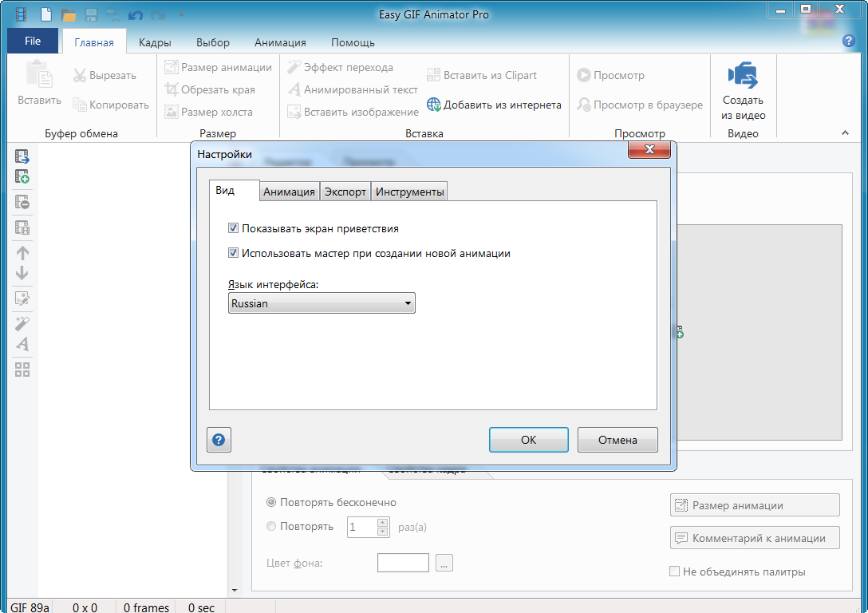Open the quick access toolbar customize arrow
The image size is (868, 613).
(x=181, y=15)
